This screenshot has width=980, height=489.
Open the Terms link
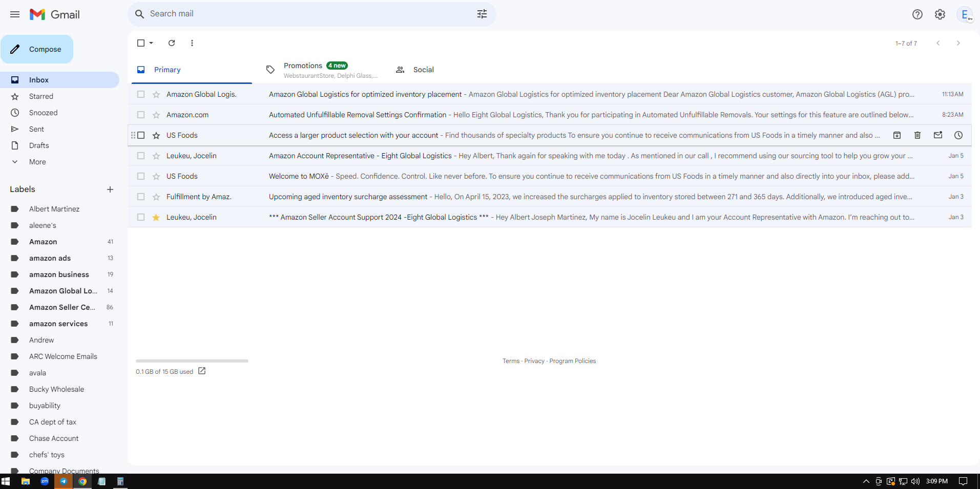pyautogui.click(x=511, y=361)
